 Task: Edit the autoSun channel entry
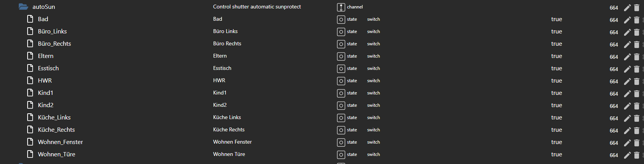click(627, 8)
